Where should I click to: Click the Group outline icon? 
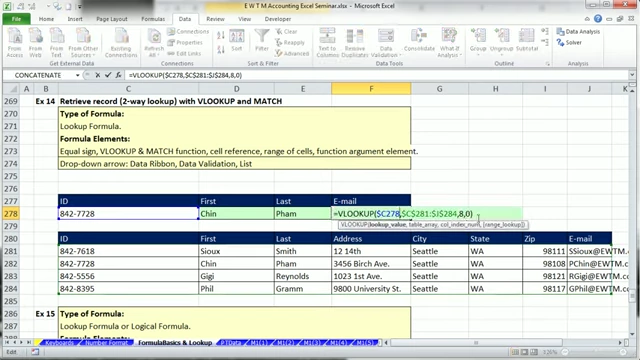coord(478,40)
